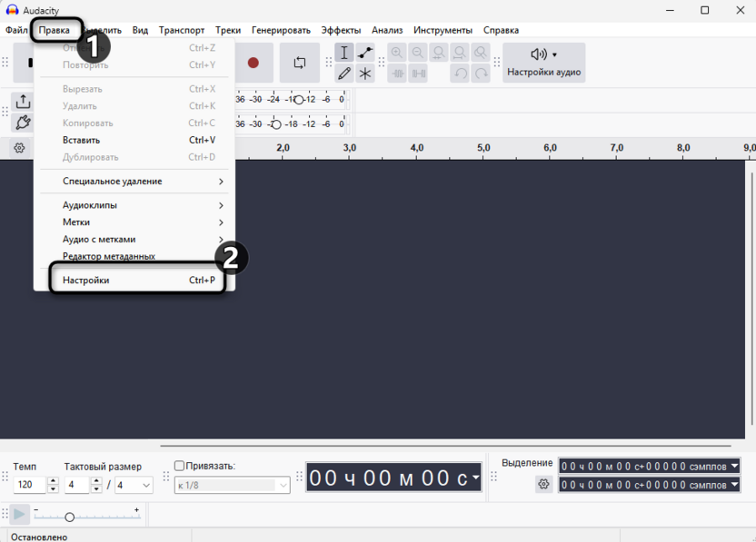Viewport: 756px width, 542px height.
Task: Select the Multi-tool asterisk icon
Action: point(365,74)
